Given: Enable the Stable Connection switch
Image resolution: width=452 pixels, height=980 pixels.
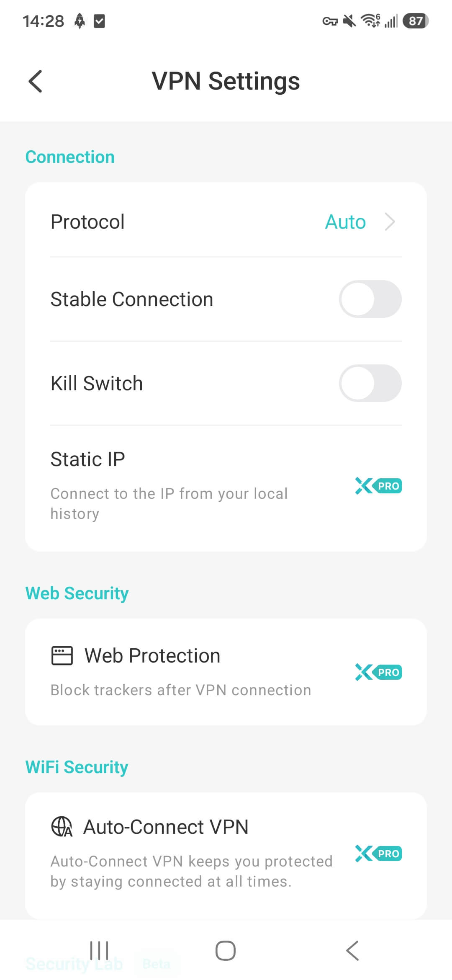Looking at the screenshot, I should [370, 299].
